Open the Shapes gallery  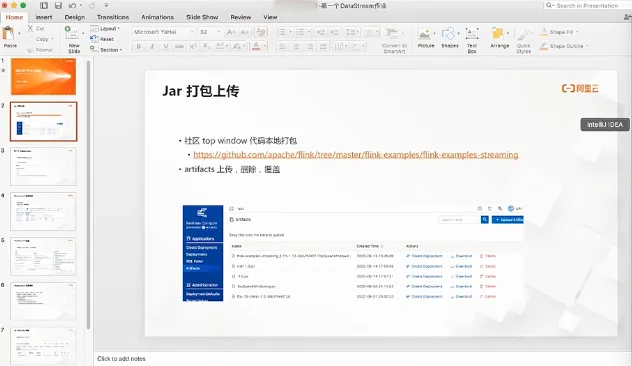(x=449, y=38)
